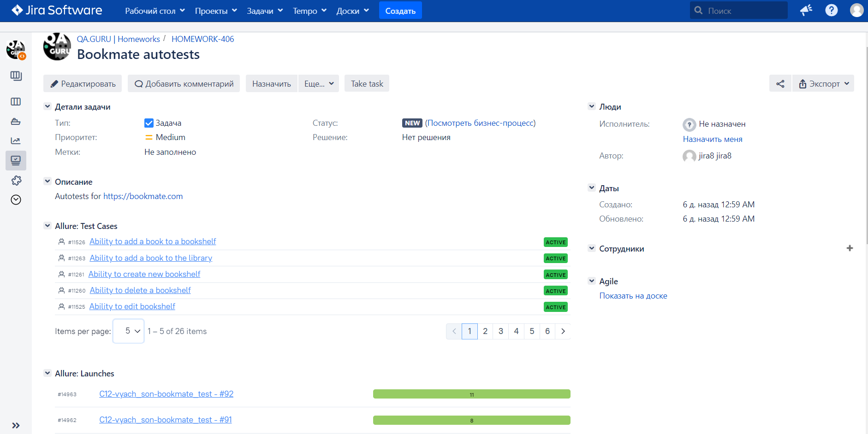Add a collaborator with the plus icon

coord(850,248)
